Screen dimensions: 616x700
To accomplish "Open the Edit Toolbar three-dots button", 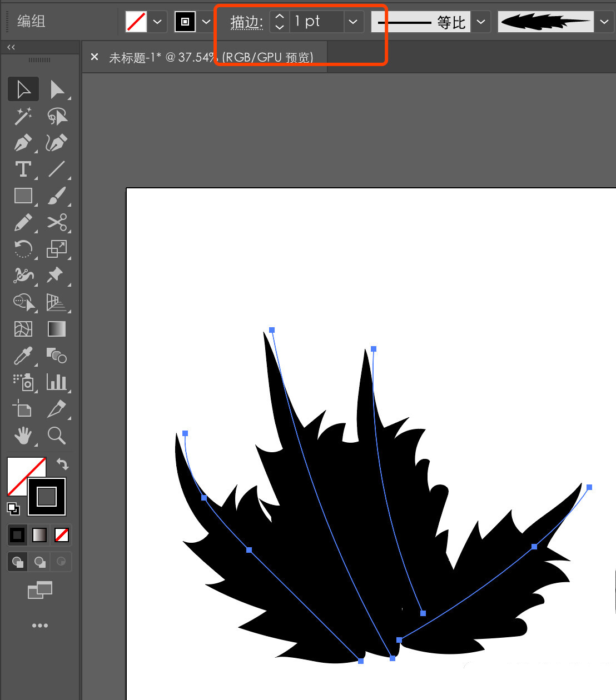I will click(x=40, y=626).
